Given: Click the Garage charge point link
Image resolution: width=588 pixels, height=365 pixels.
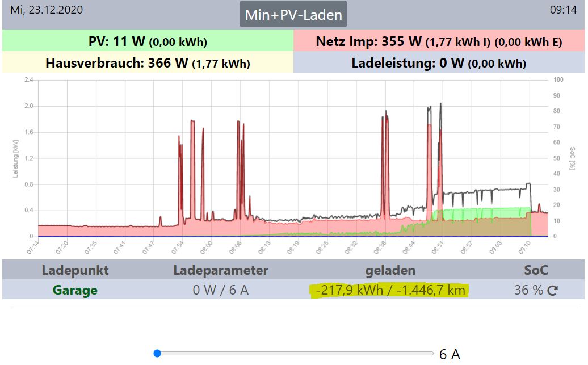Looking at the screenshot, I should click(75, 290).
